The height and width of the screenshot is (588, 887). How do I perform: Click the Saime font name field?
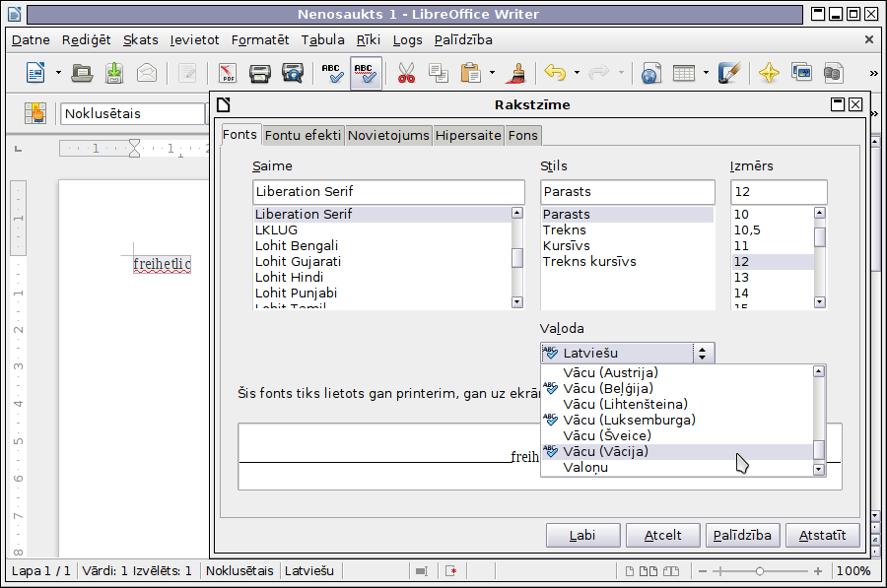[388, 192]
